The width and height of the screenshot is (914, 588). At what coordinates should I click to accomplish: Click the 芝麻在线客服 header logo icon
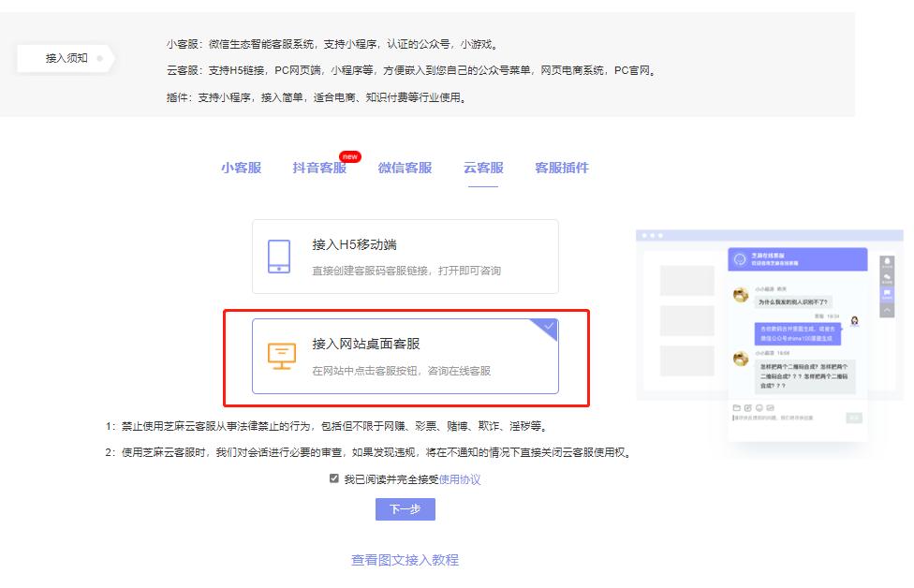tap(738, 260)
